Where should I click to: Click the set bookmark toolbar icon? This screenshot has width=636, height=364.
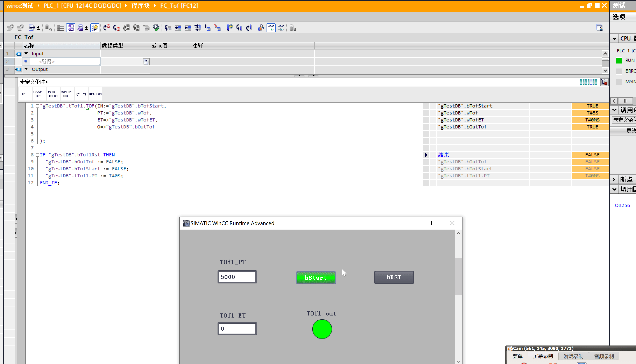tap(229, 28)
